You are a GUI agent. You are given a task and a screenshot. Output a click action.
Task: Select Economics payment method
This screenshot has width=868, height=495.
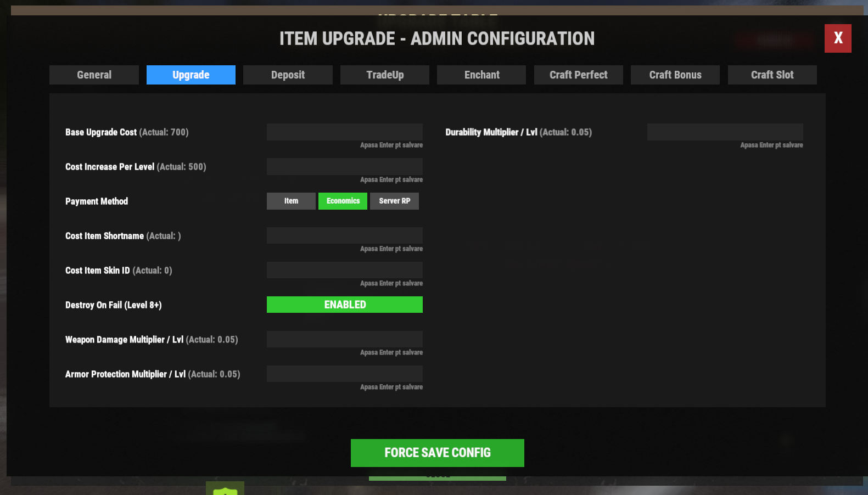click(343, 201)
